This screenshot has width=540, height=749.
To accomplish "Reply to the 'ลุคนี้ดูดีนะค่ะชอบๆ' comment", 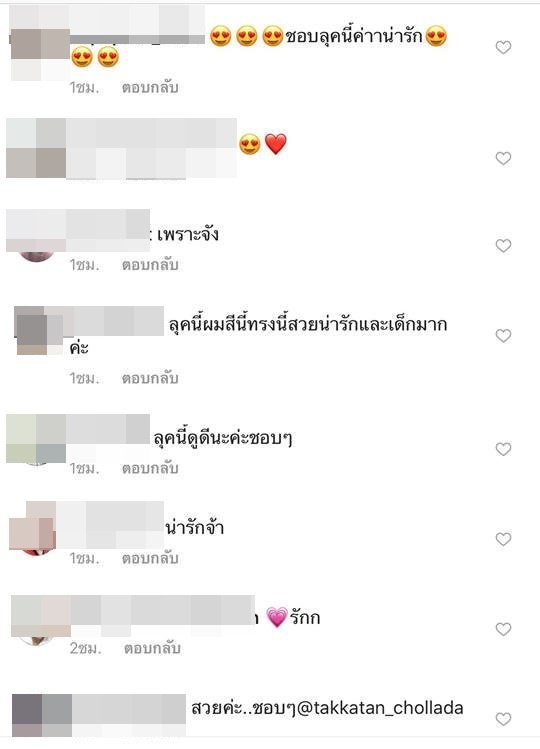I will coord(150,468).
